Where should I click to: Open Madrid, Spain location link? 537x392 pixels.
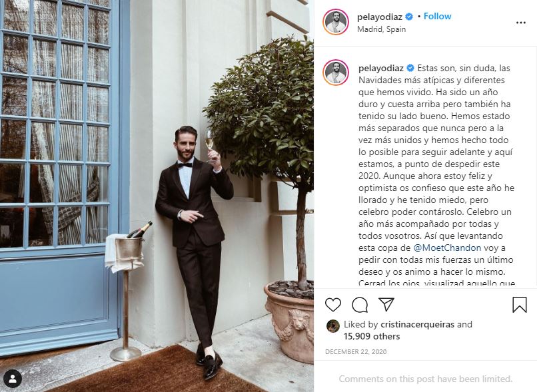pyautogui.click(x=381, y=29)
